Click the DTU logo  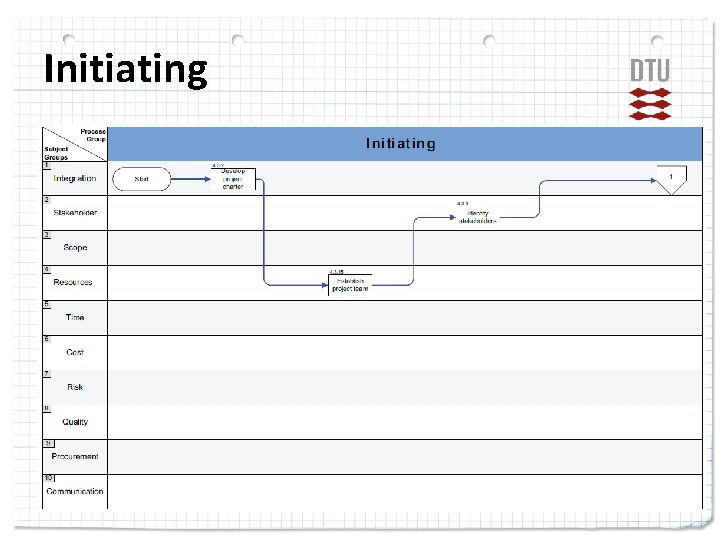pyautogui.click(x=650, y=89)
